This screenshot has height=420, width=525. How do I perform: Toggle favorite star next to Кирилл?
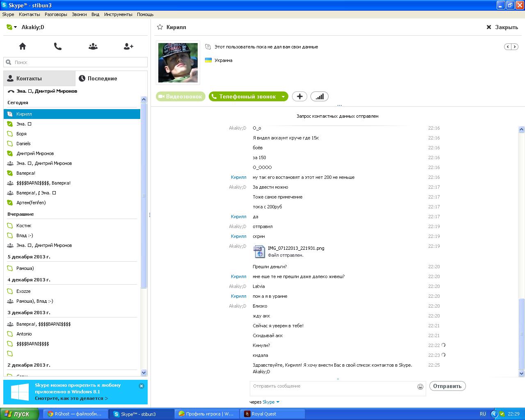click(160, 27)
